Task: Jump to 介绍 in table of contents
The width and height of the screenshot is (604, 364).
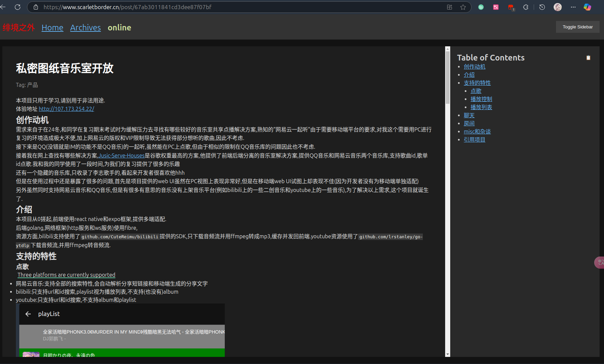Action: point(469,75)
